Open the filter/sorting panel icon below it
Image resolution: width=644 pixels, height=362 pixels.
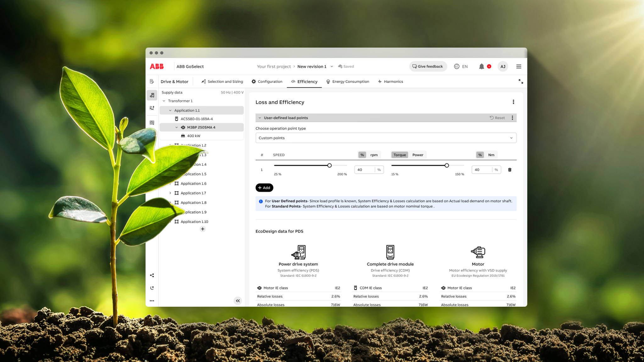(x=152, y=108)
